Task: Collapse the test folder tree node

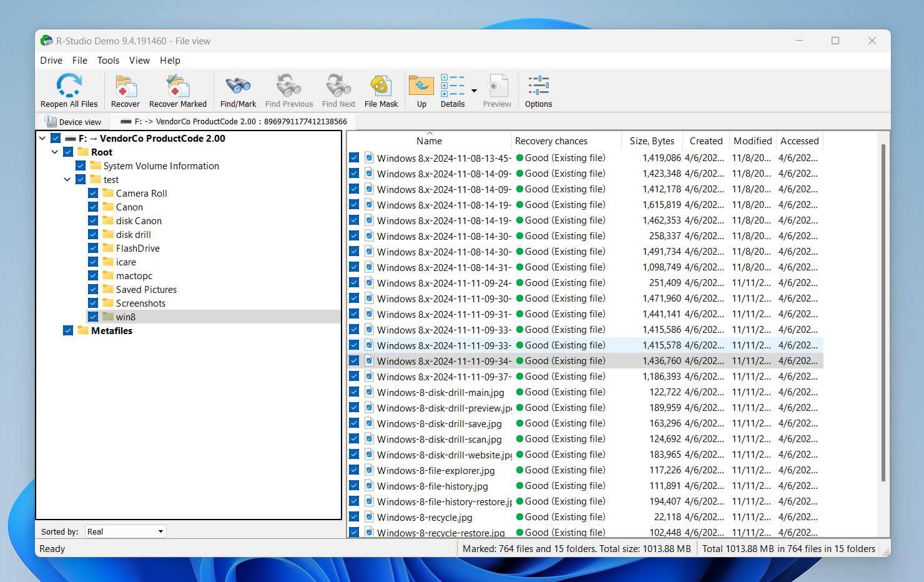Action: coord(67,180)
